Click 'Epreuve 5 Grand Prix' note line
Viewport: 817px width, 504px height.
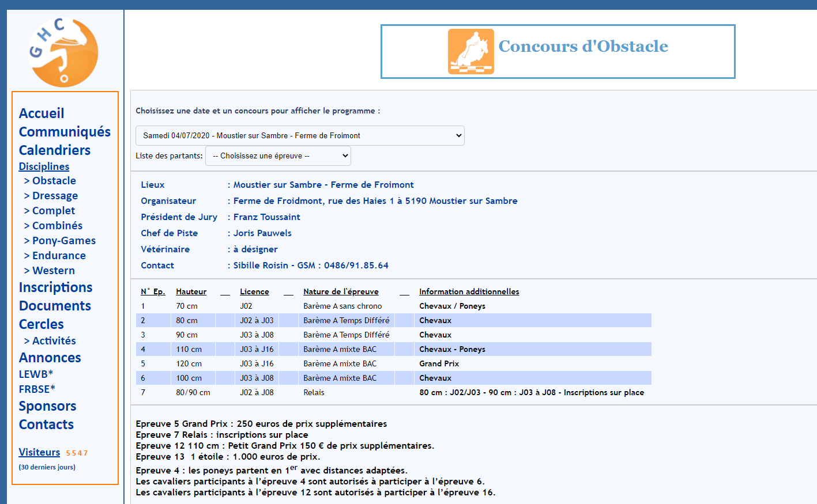pos(261,424)
